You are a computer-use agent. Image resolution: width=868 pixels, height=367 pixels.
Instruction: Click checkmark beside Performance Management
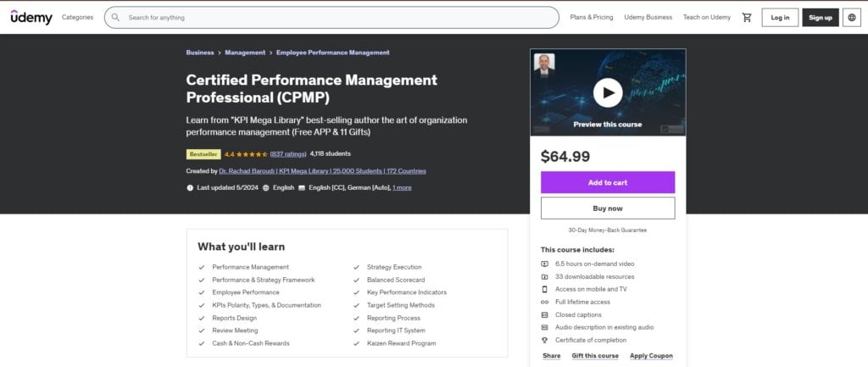click(x=202, y=267)
